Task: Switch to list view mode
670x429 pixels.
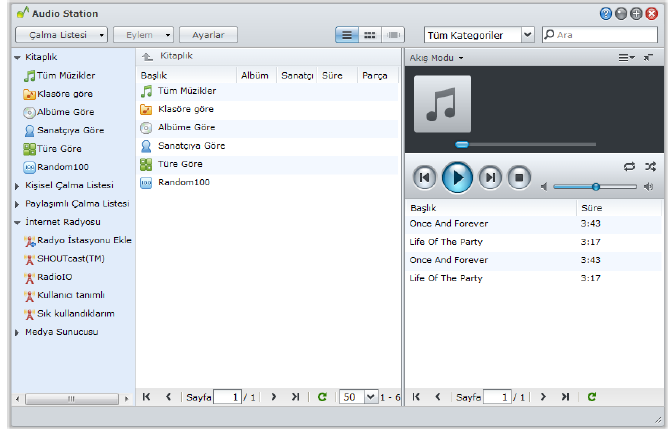Action: (348, 35)
